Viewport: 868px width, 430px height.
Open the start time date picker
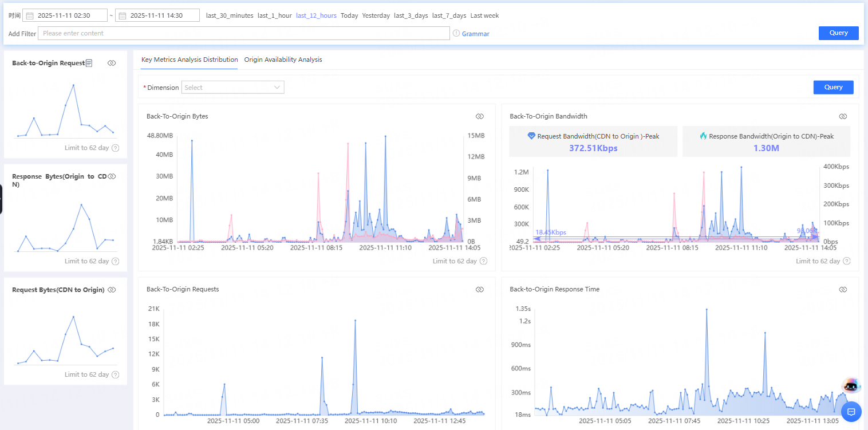click(65, 15)
